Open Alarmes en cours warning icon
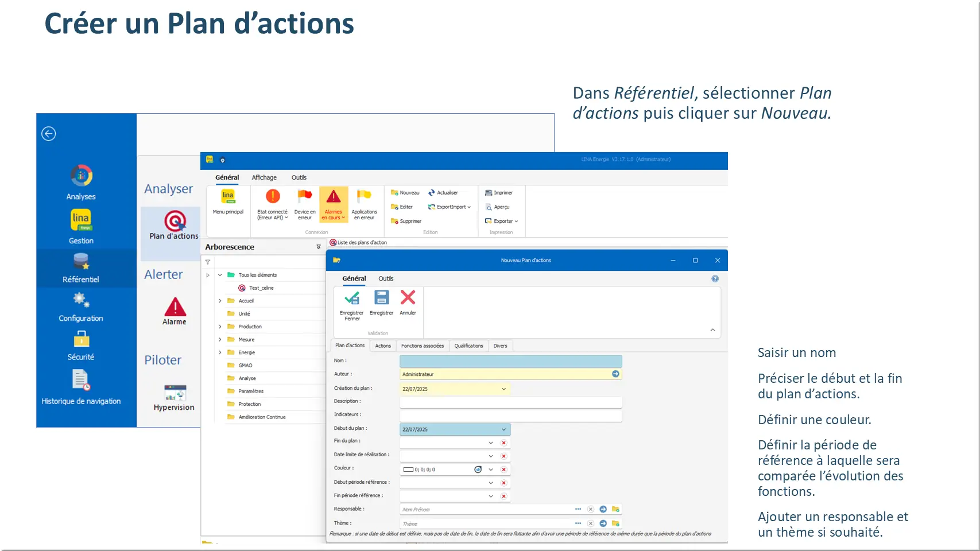The height and width of the screenshot is (551, 980). click(x=334, y=197)
